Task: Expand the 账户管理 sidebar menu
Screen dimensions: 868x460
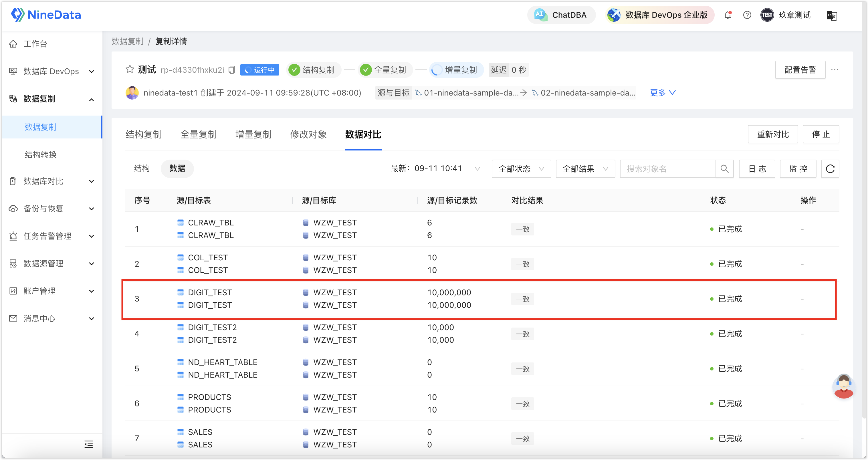Action: coord(51,291)
